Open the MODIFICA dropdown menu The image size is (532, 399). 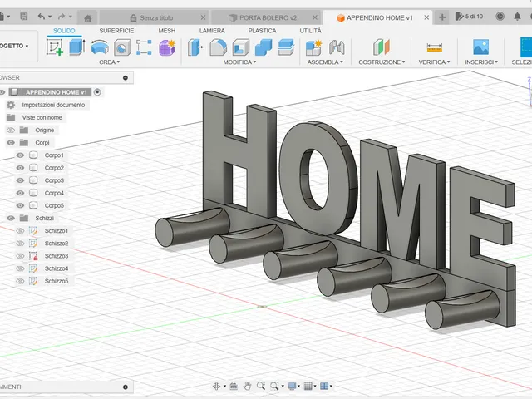coord(239,62)
